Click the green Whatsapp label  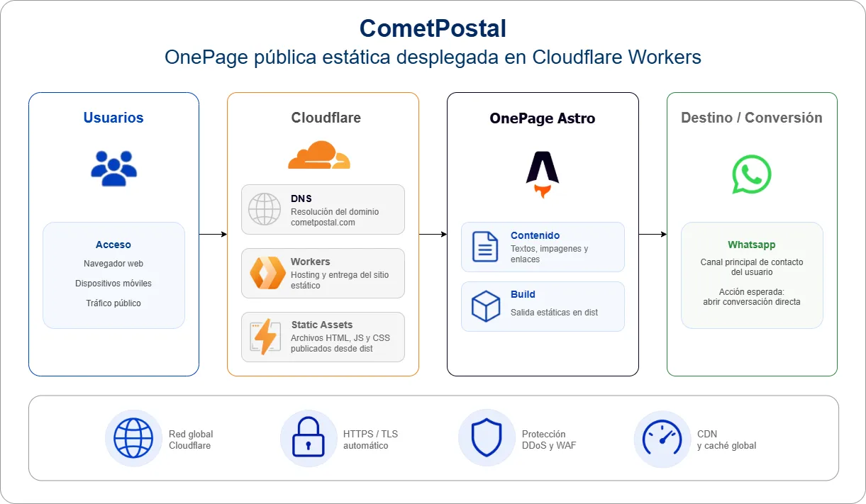coord(752,245)
